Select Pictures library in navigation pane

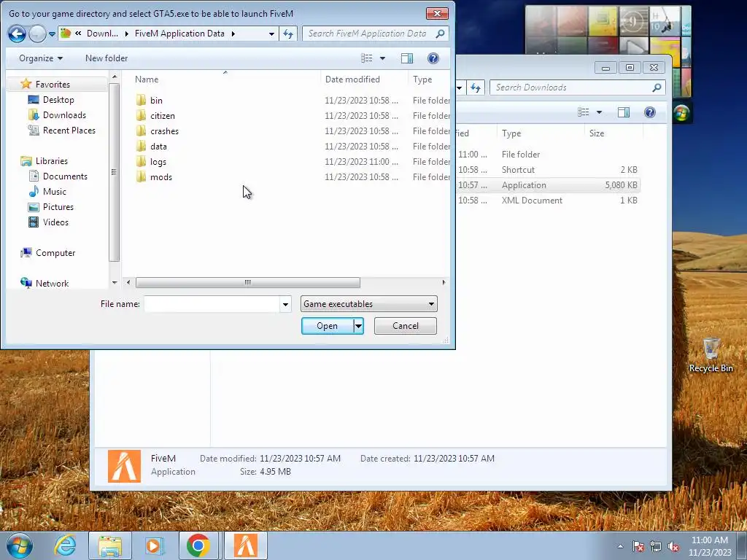point(58,206)
